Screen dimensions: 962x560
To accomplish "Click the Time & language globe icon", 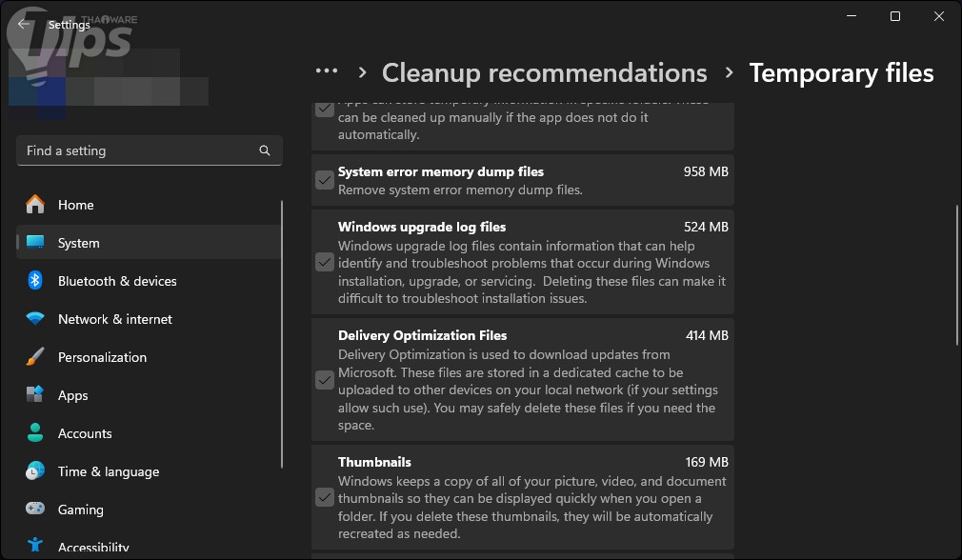I will 35,471.
